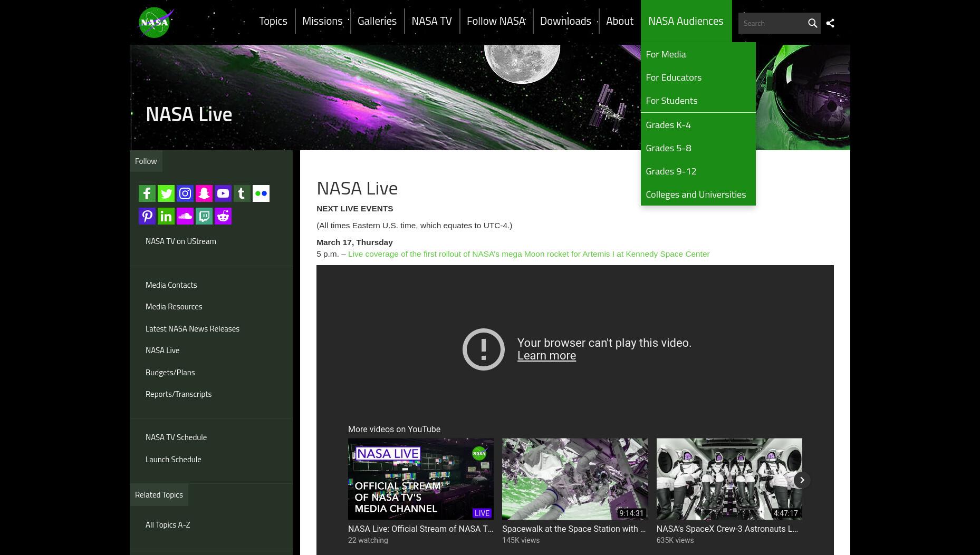Viewport: 980px width, 555px height.
Task: Open Artemis I rollout live coverage link
Action: click(529, 254)
